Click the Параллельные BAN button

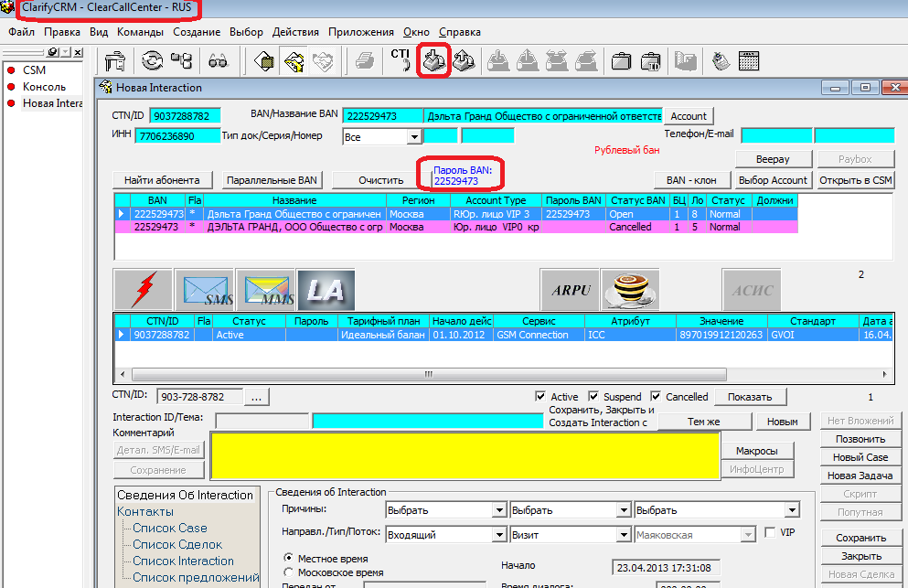point(272,180)
